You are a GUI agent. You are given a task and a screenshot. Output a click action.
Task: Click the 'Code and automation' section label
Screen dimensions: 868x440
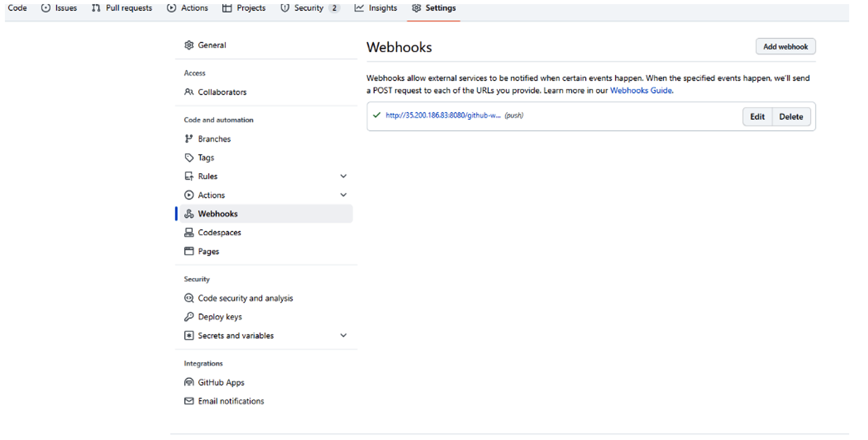tap(219, 120)
